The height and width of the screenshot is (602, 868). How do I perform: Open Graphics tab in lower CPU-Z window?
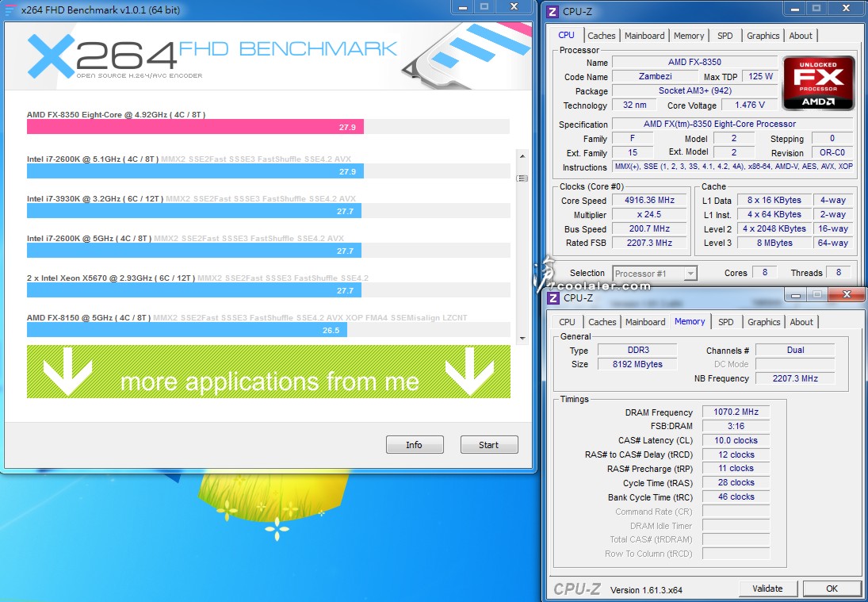[764, 322]
